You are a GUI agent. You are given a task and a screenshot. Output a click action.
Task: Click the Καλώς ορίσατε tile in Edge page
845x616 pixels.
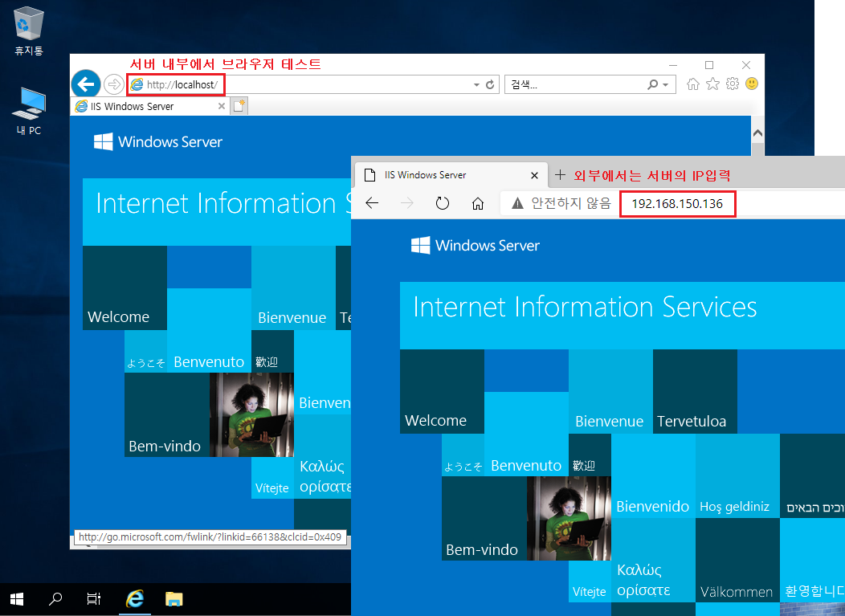653,560
